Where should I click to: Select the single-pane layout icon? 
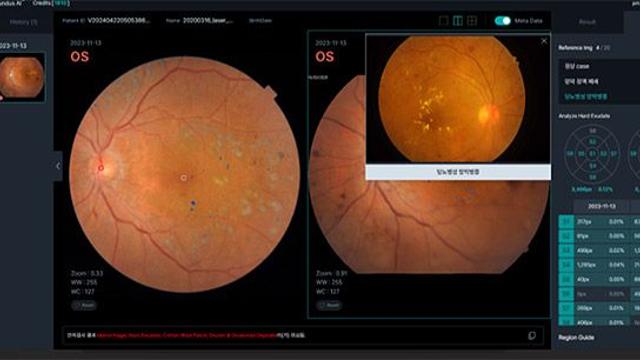click(x=444, y=20)
